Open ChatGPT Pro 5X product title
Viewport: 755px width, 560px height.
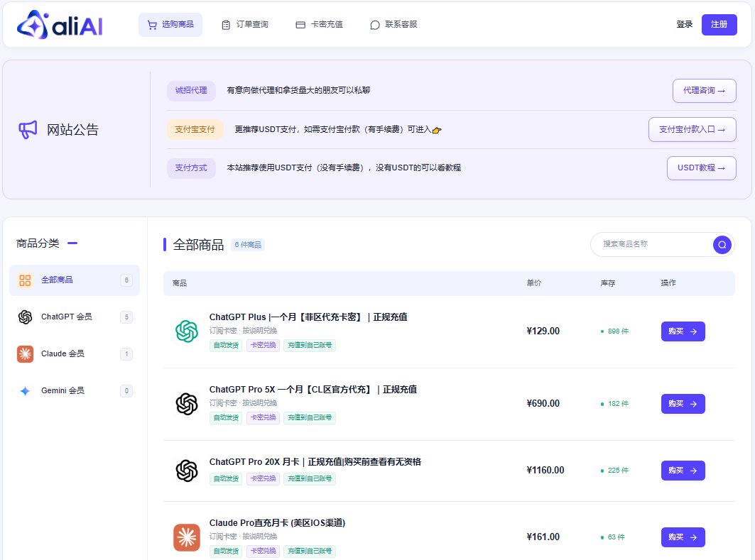313,389
